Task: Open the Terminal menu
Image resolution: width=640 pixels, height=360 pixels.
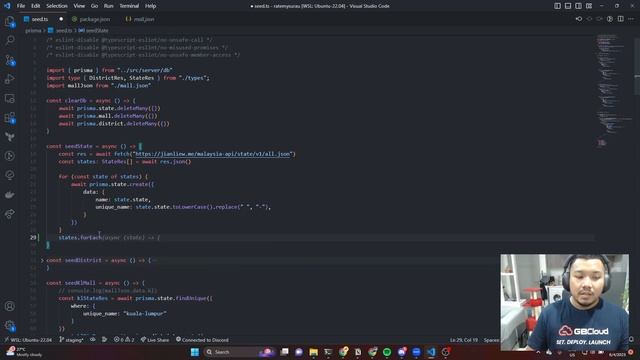Action: 129,6
